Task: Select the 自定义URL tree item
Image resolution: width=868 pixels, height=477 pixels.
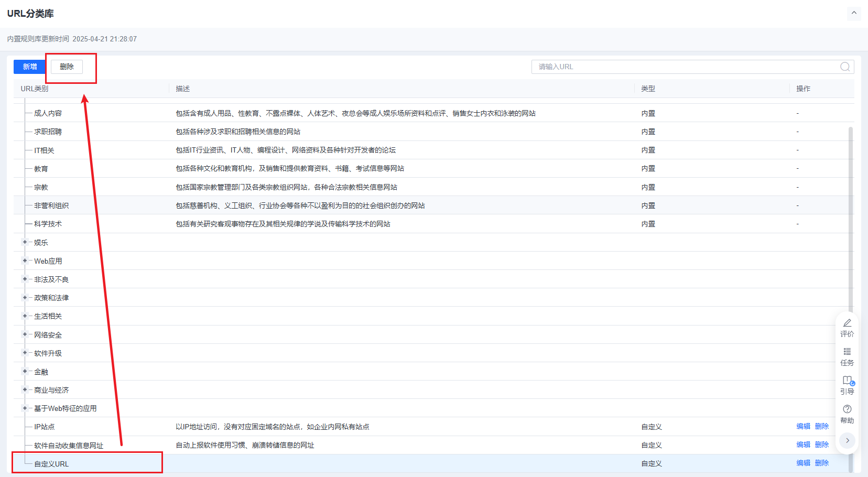Action: [x=51, y=464]
